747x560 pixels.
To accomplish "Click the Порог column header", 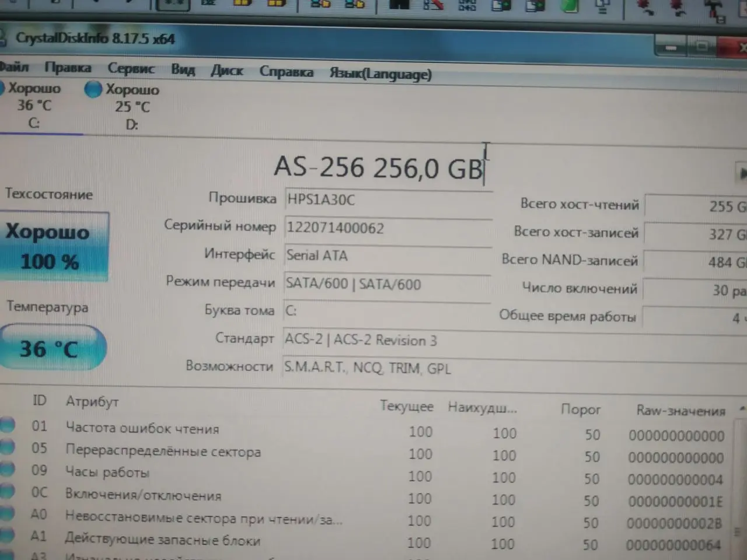I will (x=581, y=409).
